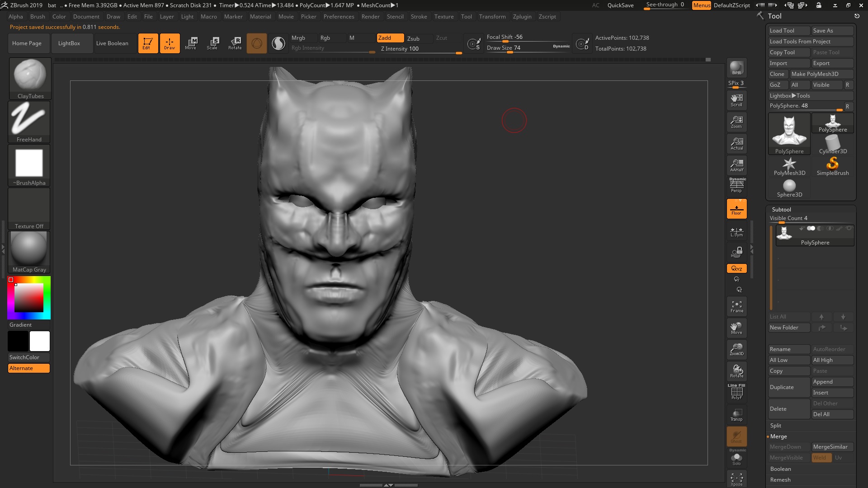Toggle the Alternate color button
Image resolution: width=868 pixels, height=488 pixels.
point(29,368)
